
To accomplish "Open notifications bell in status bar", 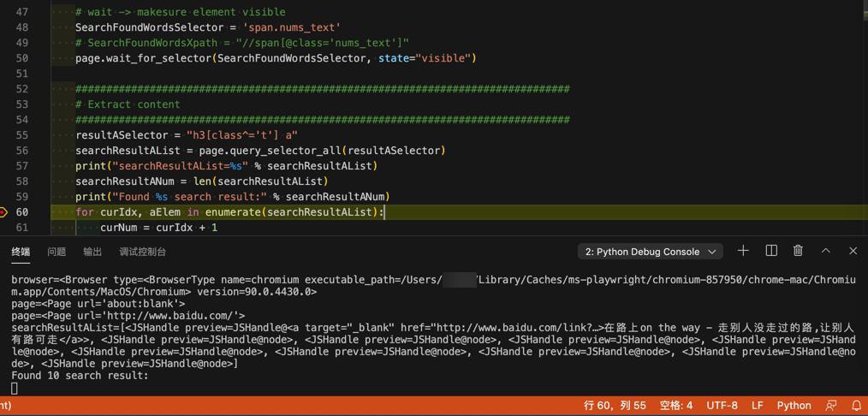I will 856,406.
